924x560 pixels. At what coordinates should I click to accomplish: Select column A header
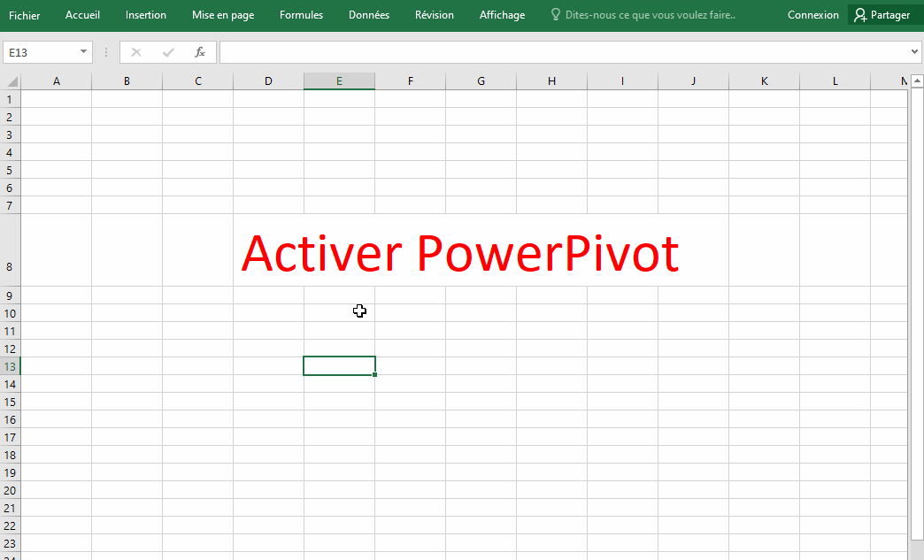(56, 81)
